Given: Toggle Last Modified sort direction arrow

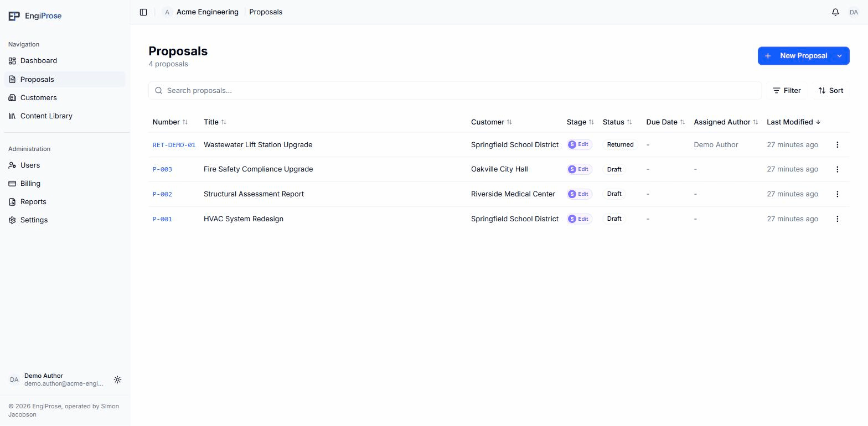Looking at the screenshot, I should [x=818, y=122].
